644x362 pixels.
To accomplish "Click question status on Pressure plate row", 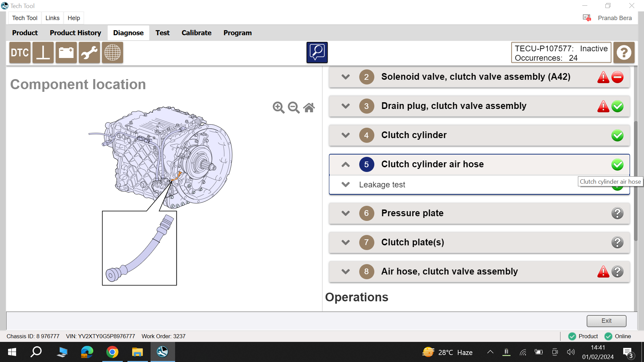I will click(618, 213).
